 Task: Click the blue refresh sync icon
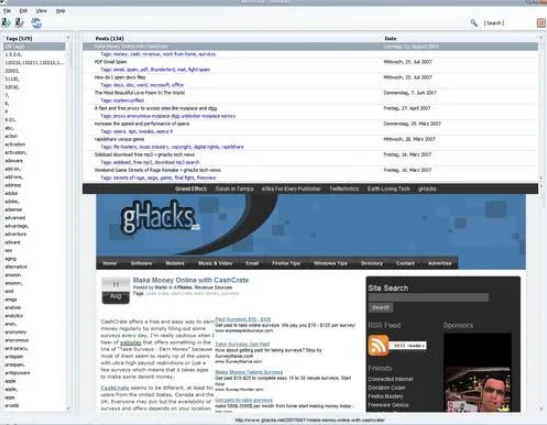coord(36,23)
